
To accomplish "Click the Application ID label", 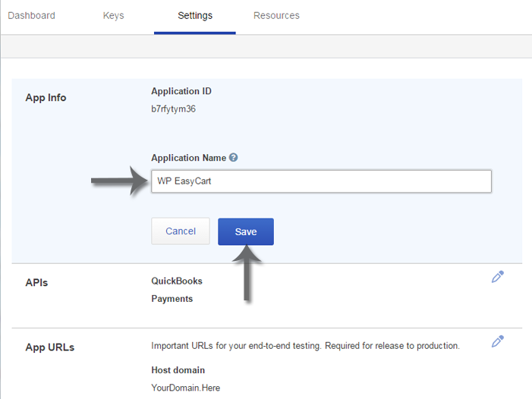I will tap(181, 91).
